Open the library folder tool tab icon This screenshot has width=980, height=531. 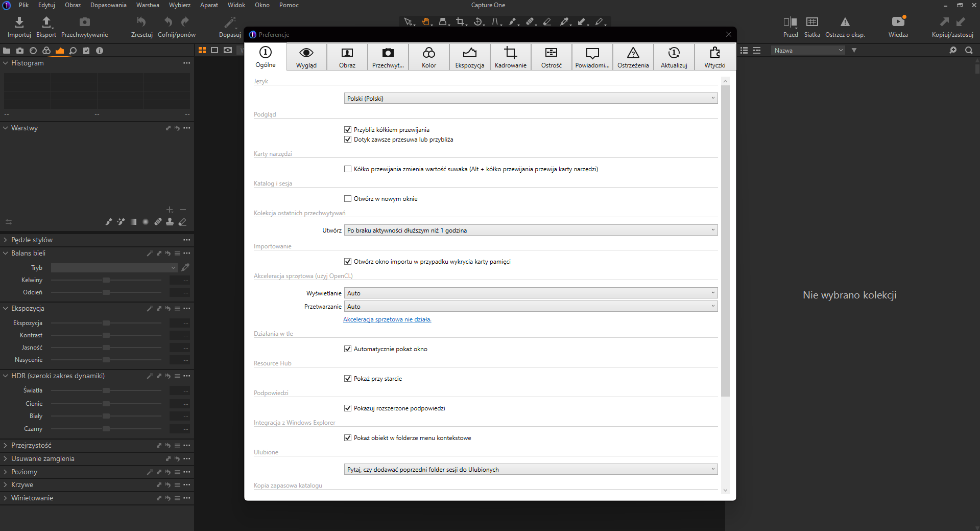(x=7, y=51)
